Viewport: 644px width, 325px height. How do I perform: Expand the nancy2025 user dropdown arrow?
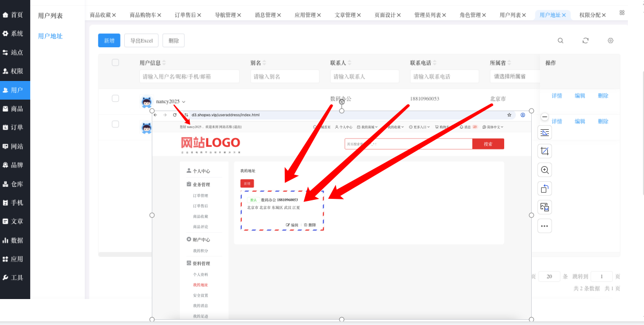point(183,102)
